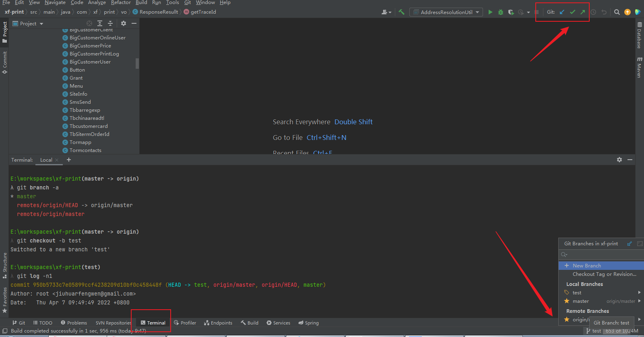Hide the Terminal panel with minus icon
This screenshot has width=644, height=337.
(x=630, y=160)
